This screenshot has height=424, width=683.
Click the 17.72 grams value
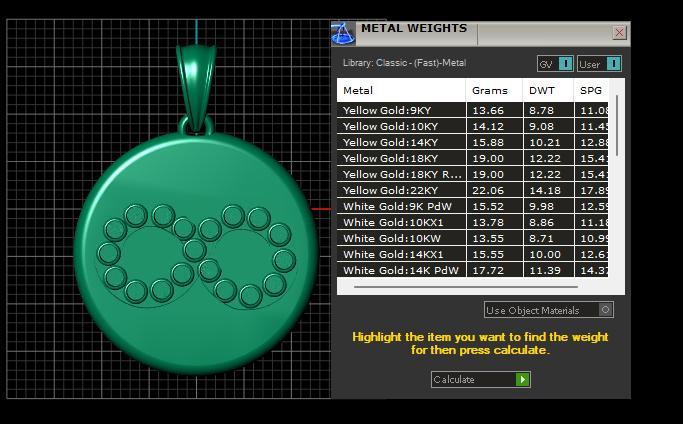(x=488, y=271)
